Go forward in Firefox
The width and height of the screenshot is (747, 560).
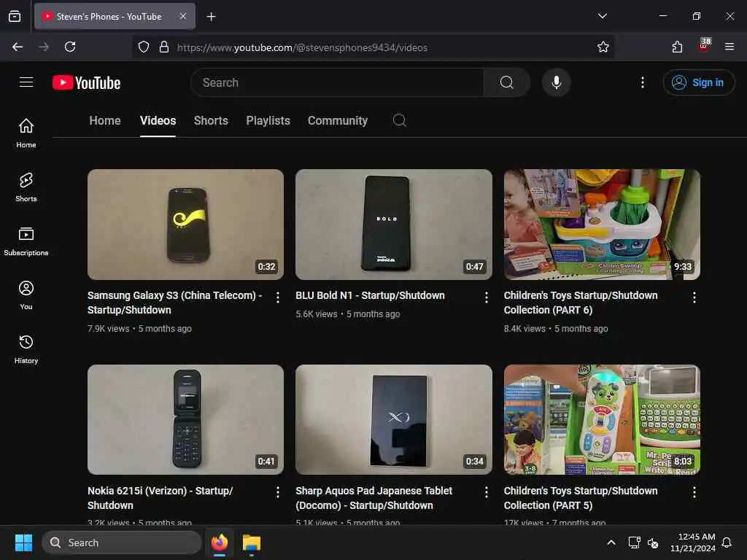point(43,47)
